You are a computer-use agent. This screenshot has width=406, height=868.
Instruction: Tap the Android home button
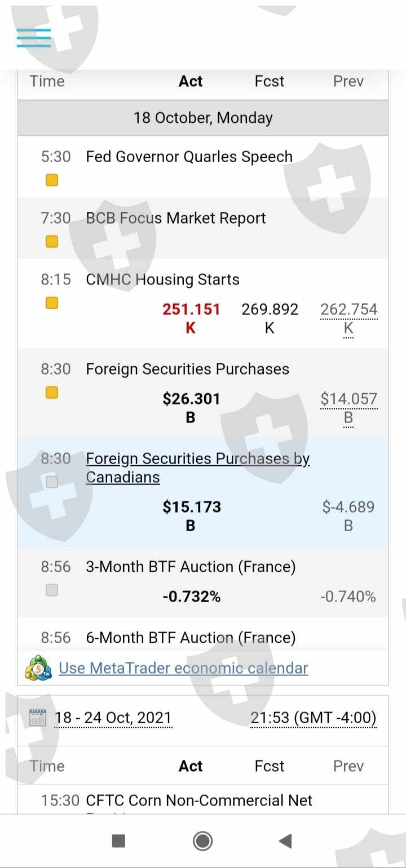[202, 841]
